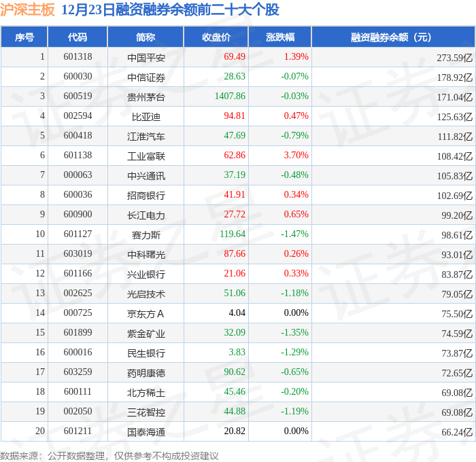This screenshot has width=476, height=462.
Task: Click change value -1.18%
Action: pyautogui.click(x=294, y=294)
